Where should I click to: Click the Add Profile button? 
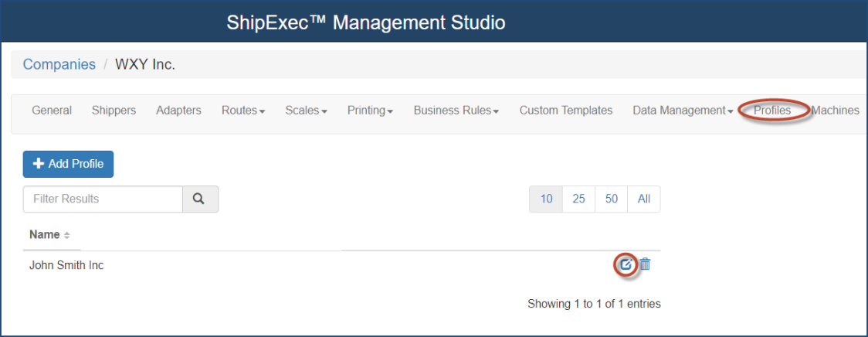(x=68, y=164)
